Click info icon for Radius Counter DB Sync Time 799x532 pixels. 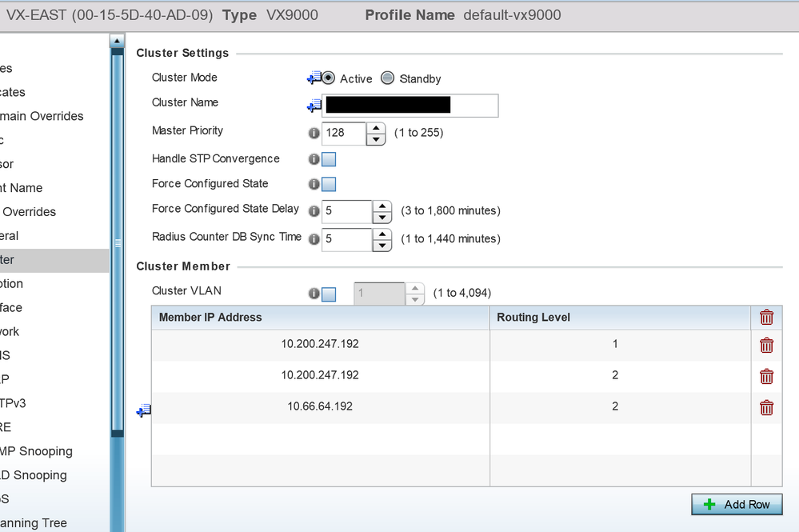pyautogui.click(x=314, y=239)
